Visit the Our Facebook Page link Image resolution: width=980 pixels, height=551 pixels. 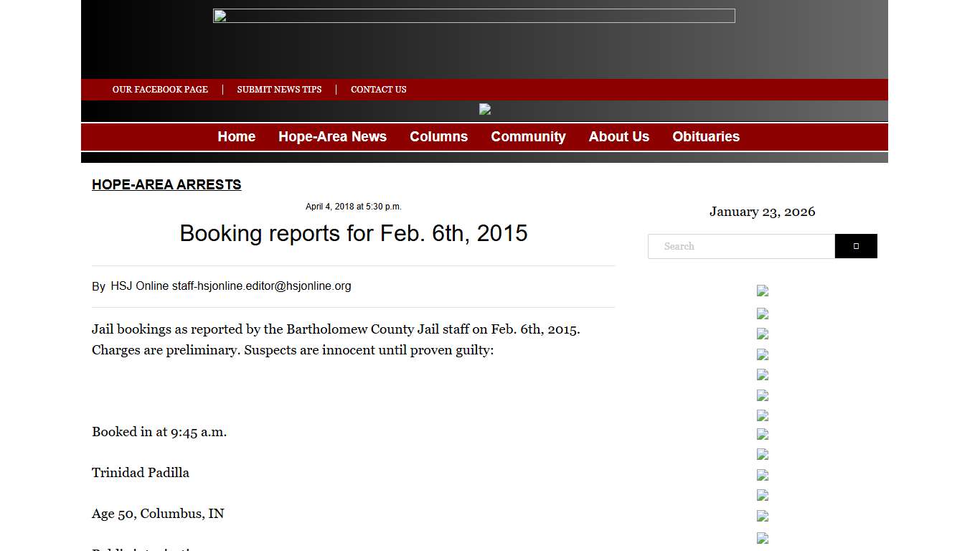click(160, 89)
